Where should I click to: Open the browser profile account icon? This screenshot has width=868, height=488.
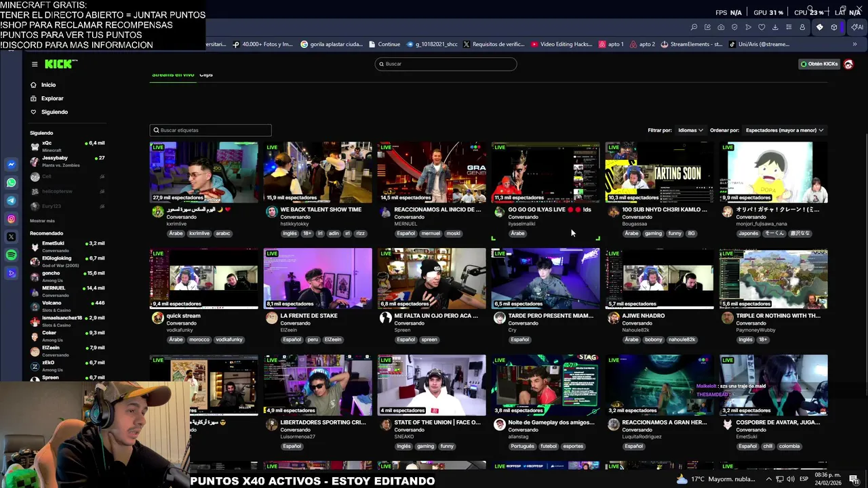[802, 27]
